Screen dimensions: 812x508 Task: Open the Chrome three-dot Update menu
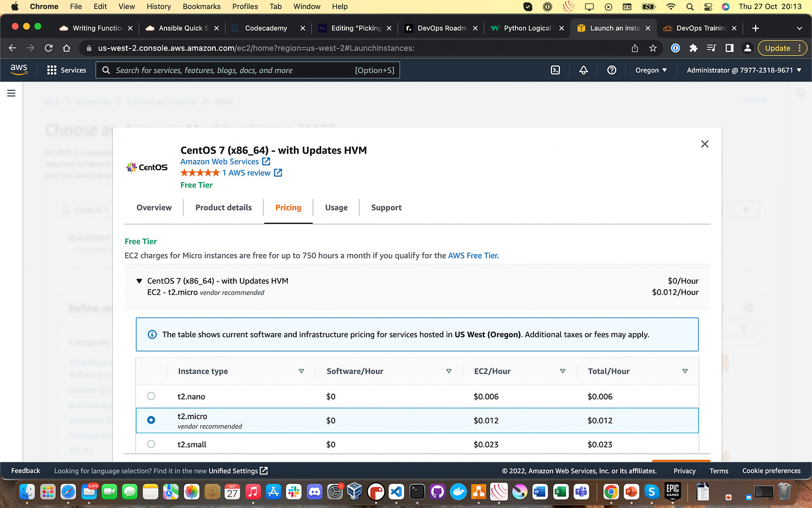800,48
